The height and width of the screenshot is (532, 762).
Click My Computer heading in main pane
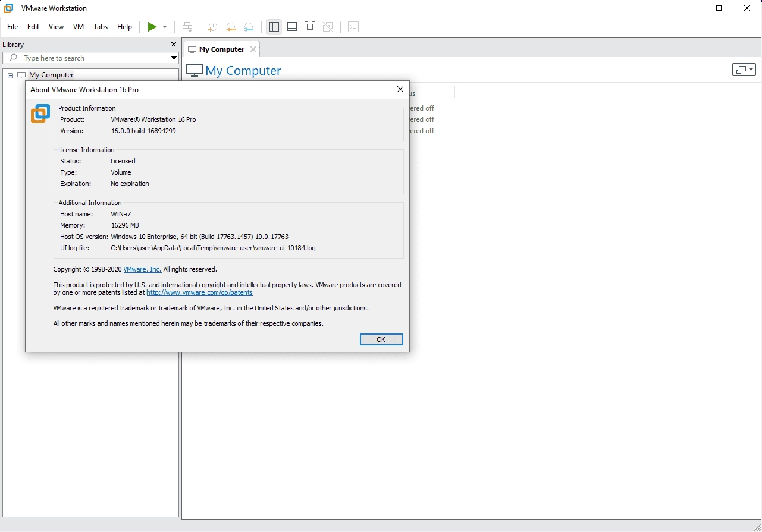pyautogui.click(x=243, y=71)
